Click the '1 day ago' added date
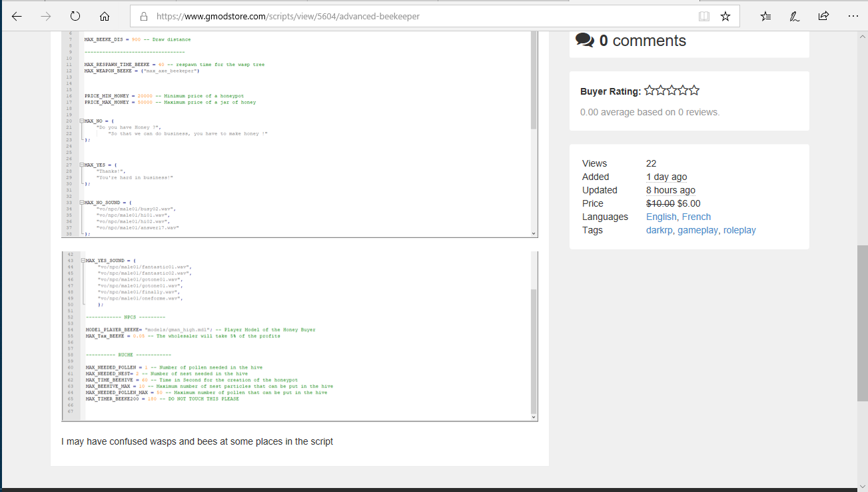 tap(666, 177)
